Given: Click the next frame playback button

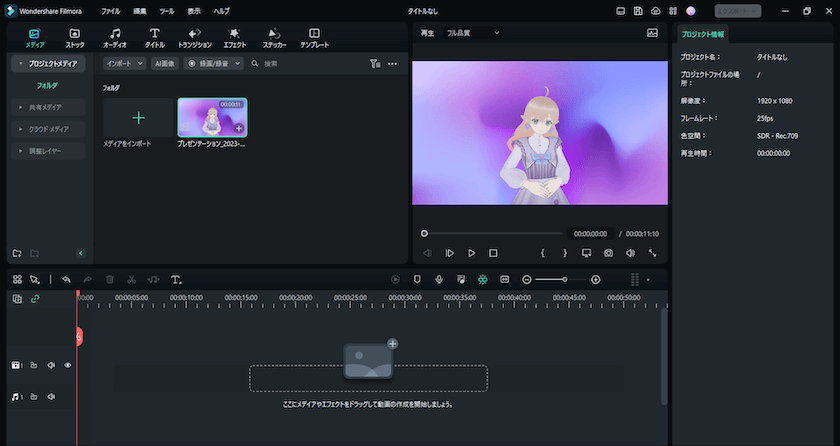Looking at the screenshot, I should point(449,253).
